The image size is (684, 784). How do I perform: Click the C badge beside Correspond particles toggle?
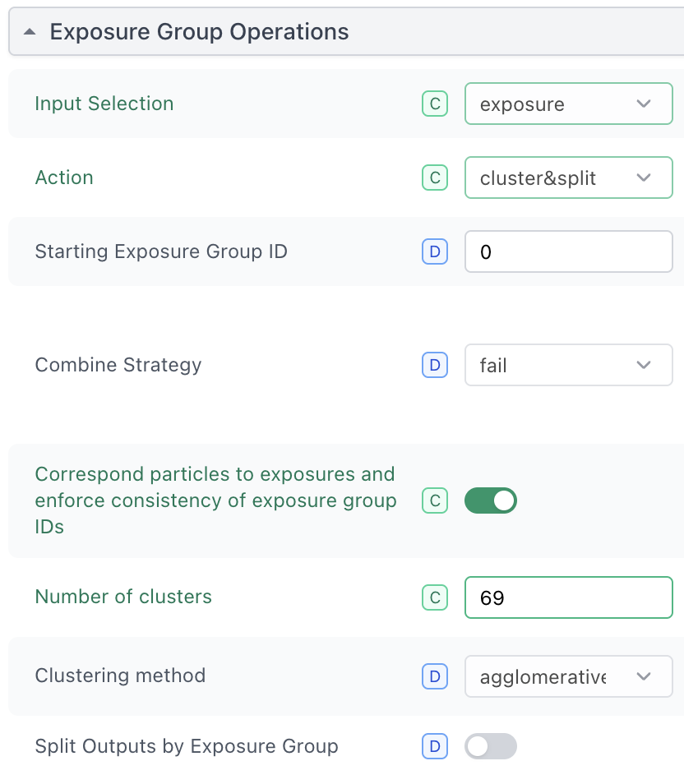[435, 500]
